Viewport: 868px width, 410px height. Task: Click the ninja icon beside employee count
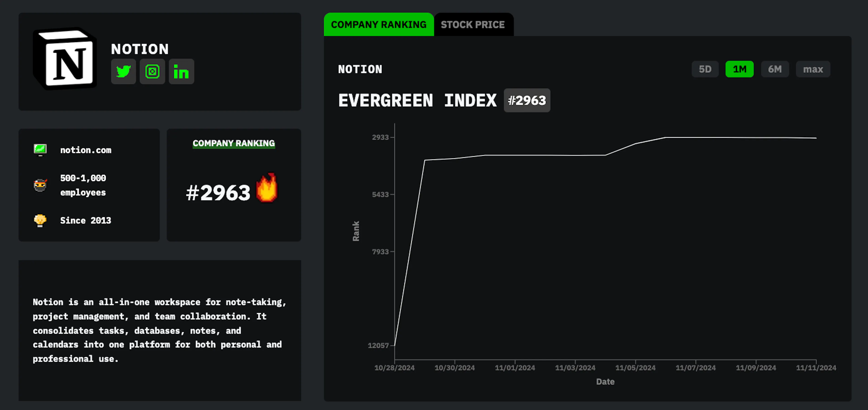40,185
